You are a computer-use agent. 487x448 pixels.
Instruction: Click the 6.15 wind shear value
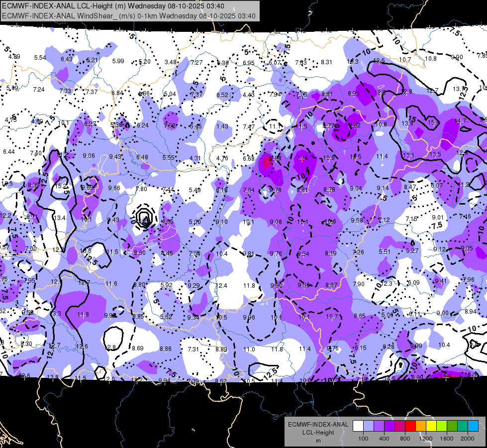click(x=361, y=348)
